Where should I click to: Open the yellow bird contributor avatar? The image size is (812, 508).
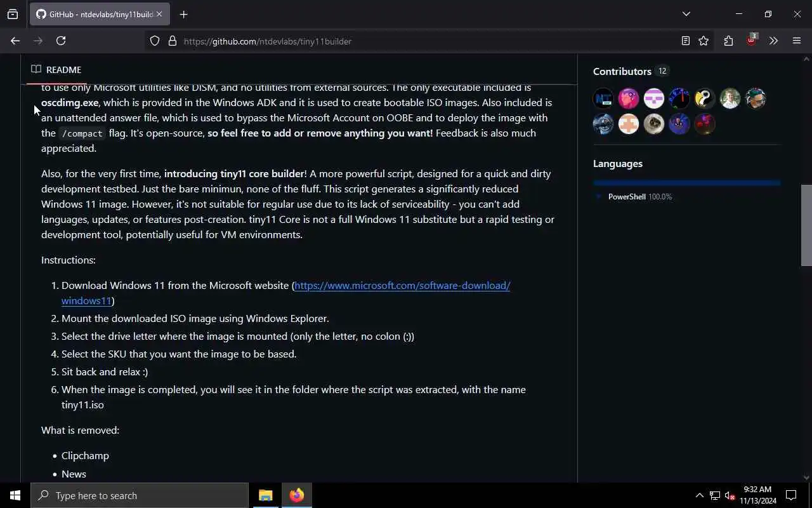click(705, 98)
